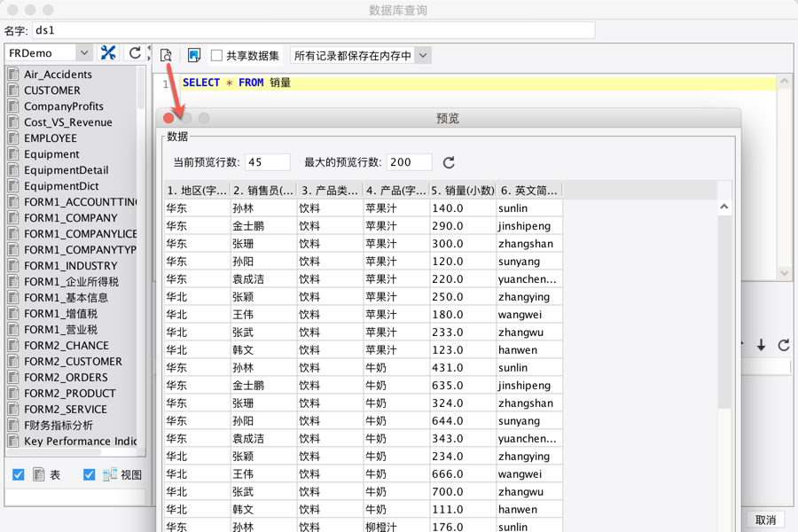
Task: Click the search field below table filters
Action: point(75,497)
